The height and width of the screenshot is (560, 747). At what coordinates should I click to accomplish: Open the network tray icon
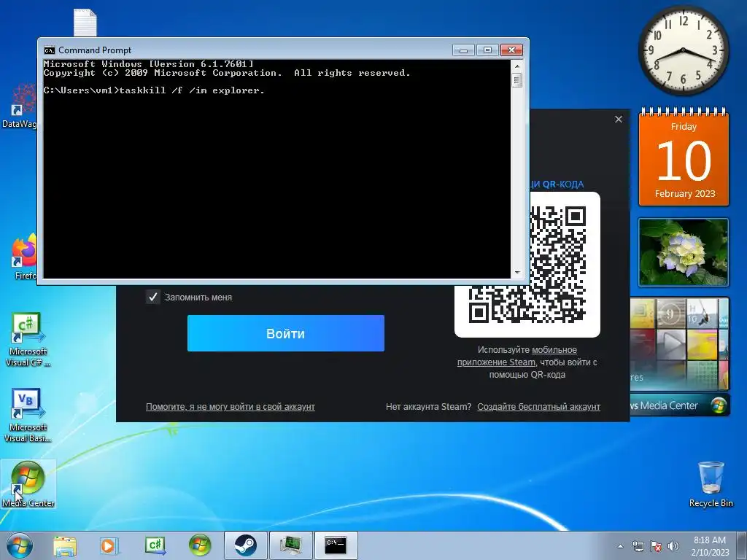pos(638,546)
